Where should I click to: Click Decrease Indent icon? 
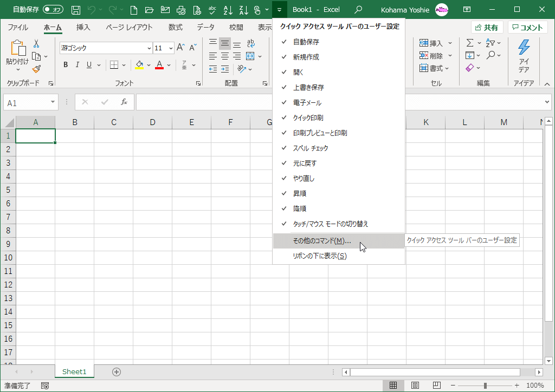point(213,69)
